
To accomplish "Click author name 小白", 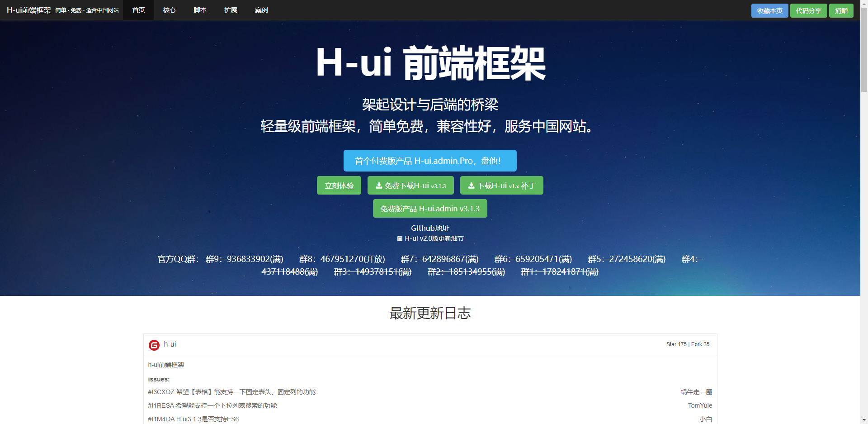I will pos(706,419).
